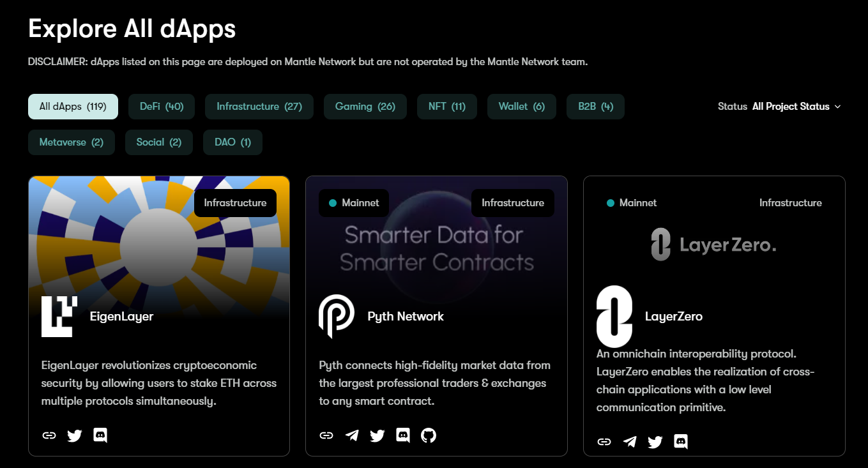Open Pyth Network Discord icon
This screenshot has width=868, height=468.
[x=403, y=435]
